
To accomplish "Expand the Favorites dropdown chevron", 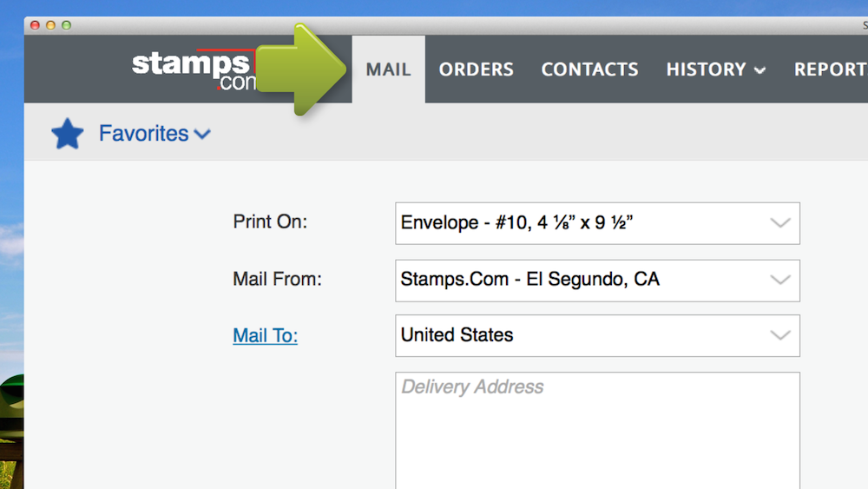I will pyautogui.click(x=202, y=134).
